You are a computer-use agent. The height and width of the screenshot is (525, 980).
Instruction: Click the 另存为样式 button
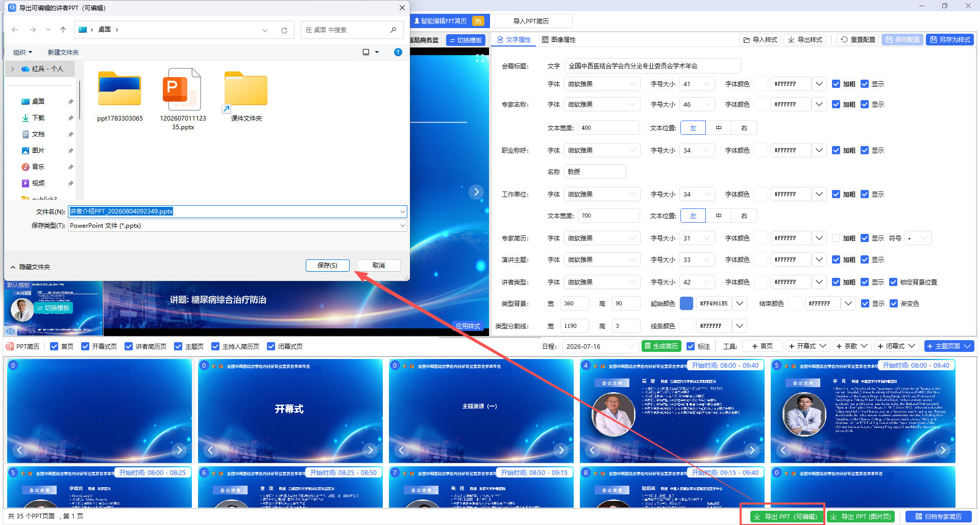click(950, 40)
